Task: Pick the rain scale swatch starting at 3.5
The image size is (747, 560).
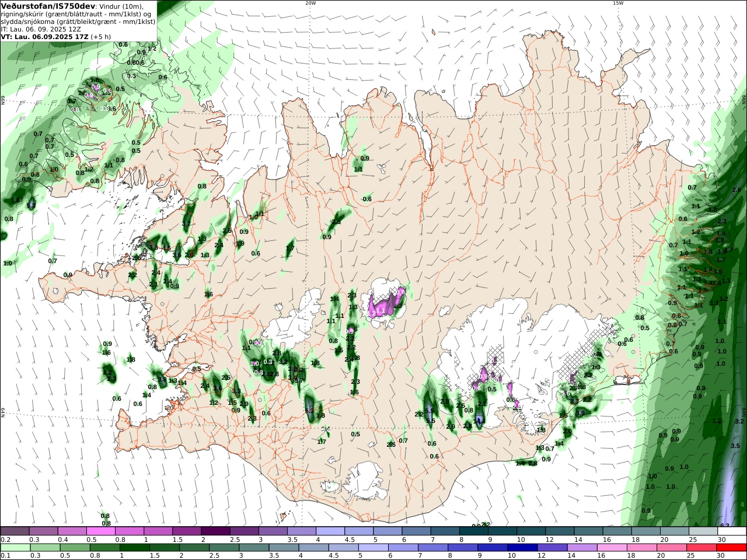Action: tap(284, 548)
